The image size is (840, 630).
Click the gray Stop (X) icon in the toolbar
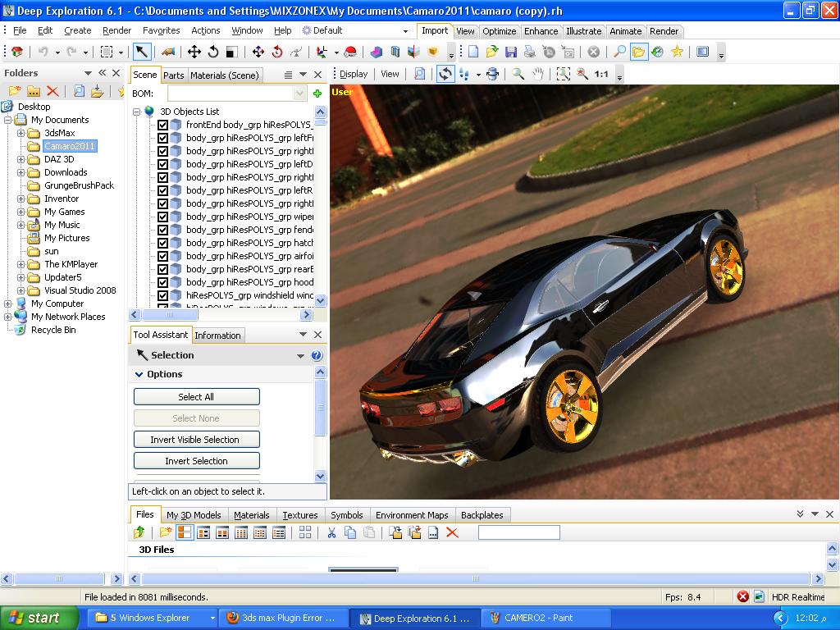pos(593,52)
